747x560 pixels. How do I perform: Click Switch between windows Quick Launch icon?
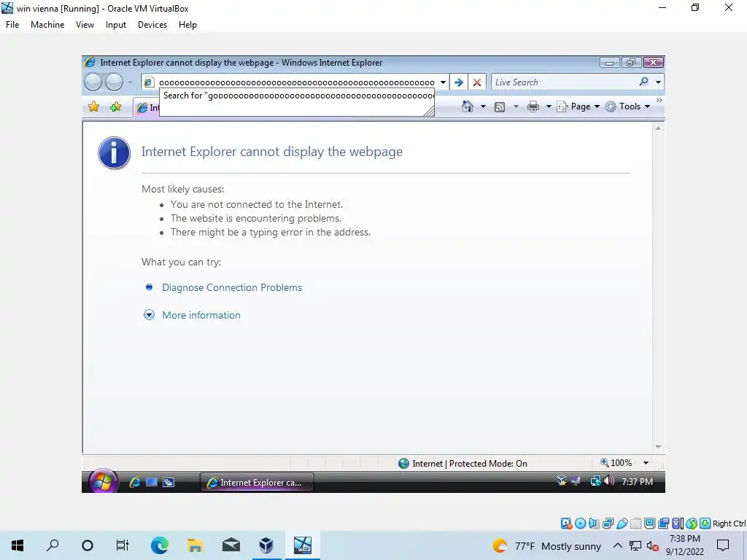point(169,482)
